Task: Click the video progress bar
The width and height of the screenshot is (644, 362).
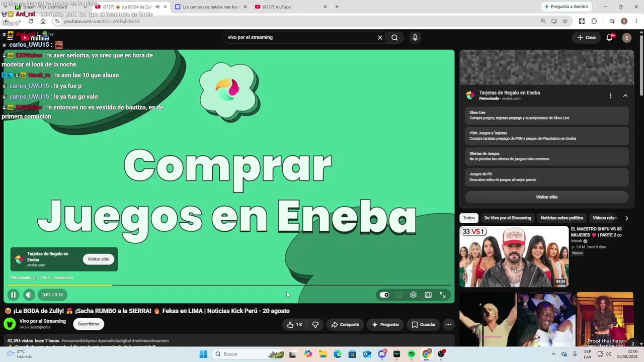Action: click(229, 286)
